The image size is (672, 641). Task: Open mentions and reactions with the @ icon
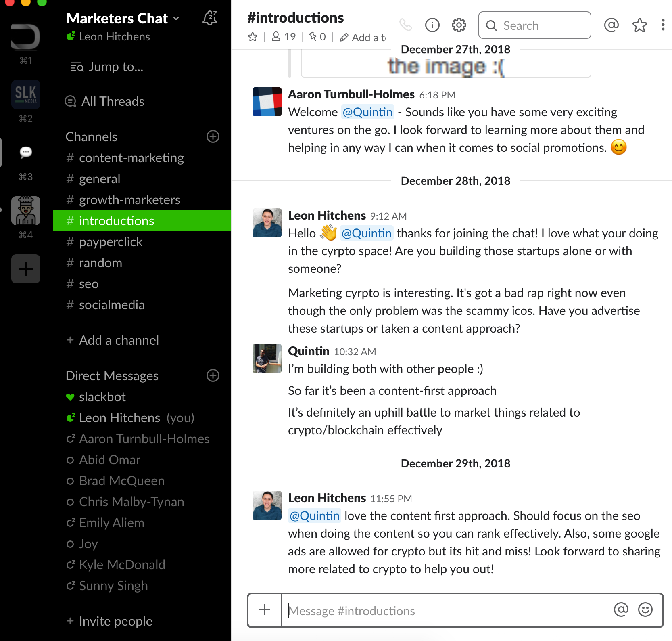click(611, 25)
